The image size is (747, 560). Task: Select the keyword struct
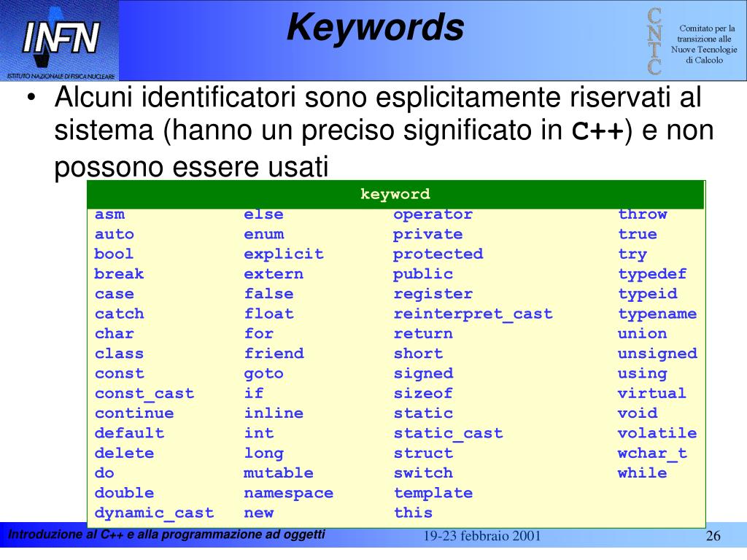point(423,453)
